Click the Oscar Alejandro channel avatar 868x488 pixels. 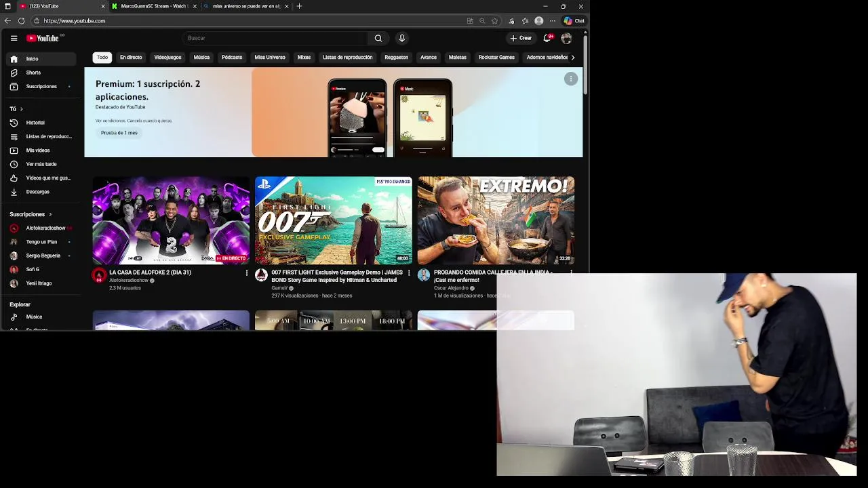coord(424,275)
